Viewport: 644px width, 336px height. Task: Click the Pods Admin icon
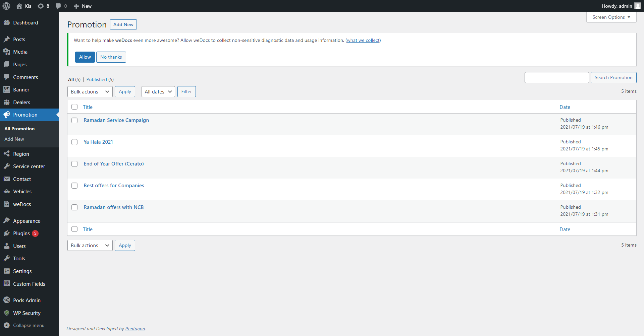coord(7,300)
